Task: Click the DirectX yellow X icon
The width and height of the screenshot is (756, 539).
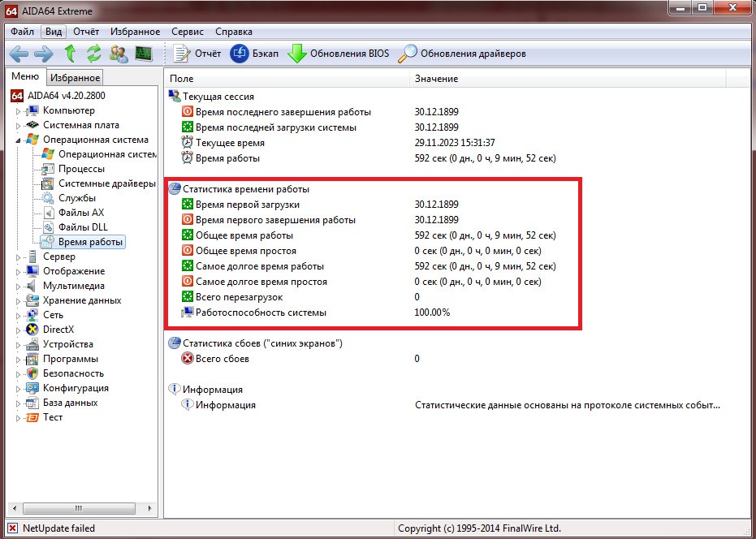Action: (32, 330)
